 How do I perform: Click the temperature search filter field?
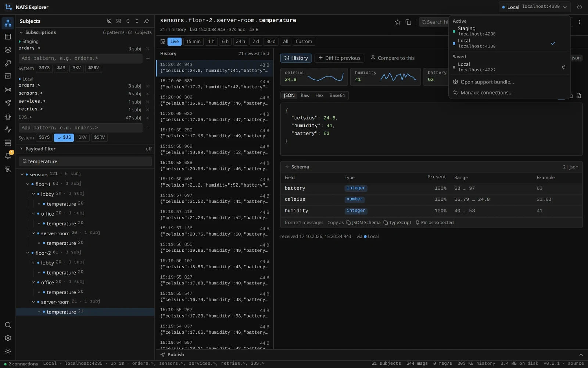pos(85,162)
